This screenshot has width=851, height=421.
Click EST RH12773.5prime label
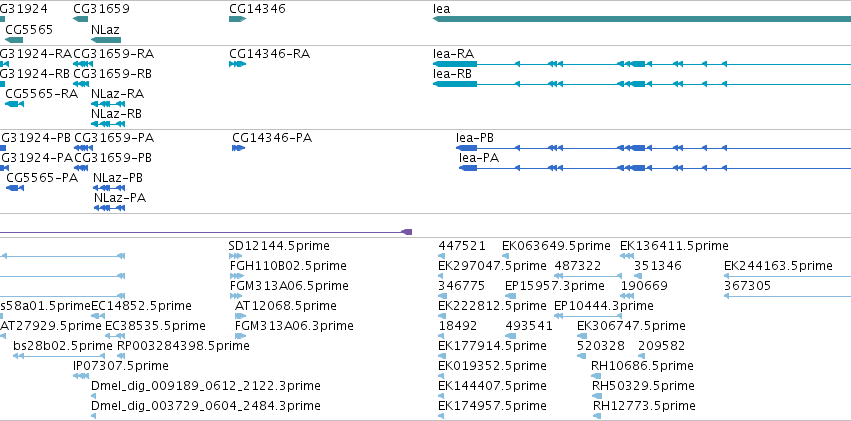644,406
